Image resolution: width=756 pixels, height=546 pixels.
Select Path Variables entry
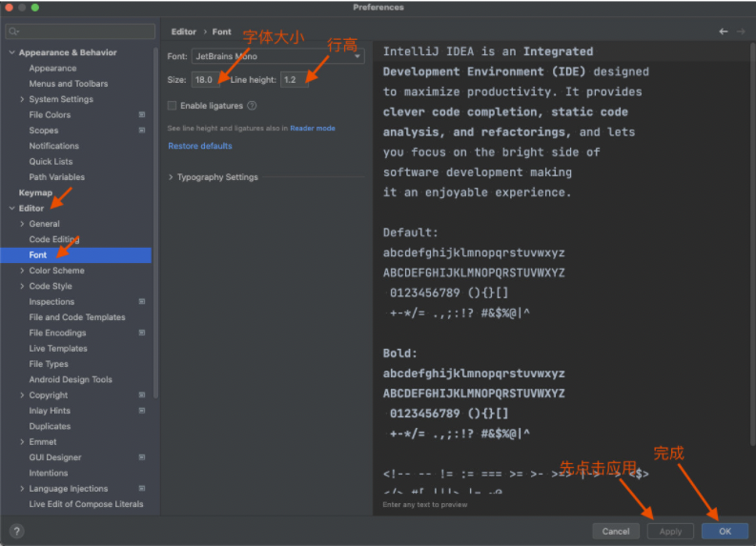pos(57,177)
